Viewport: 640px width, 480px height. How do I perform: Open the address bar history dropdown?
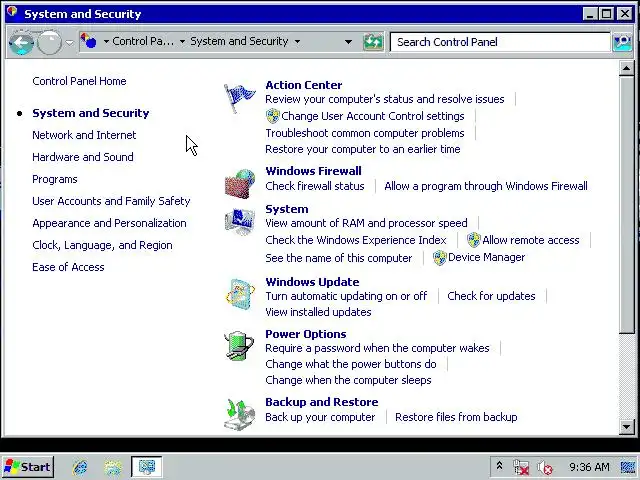point(348,42)
